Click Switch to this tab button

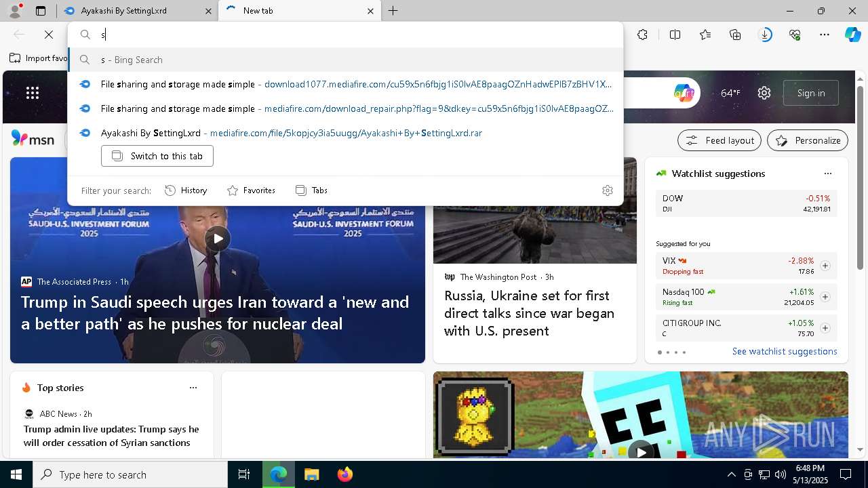tap(157, 156)
